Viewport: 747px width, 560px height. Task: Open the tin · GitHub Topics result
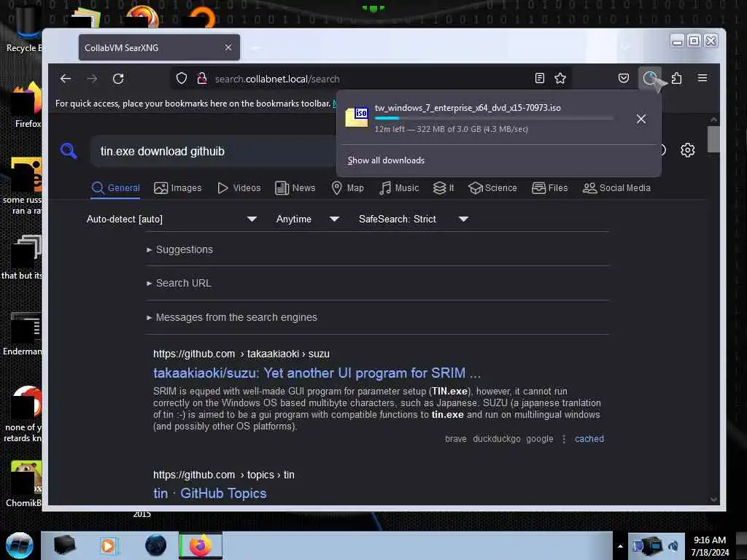210,494
